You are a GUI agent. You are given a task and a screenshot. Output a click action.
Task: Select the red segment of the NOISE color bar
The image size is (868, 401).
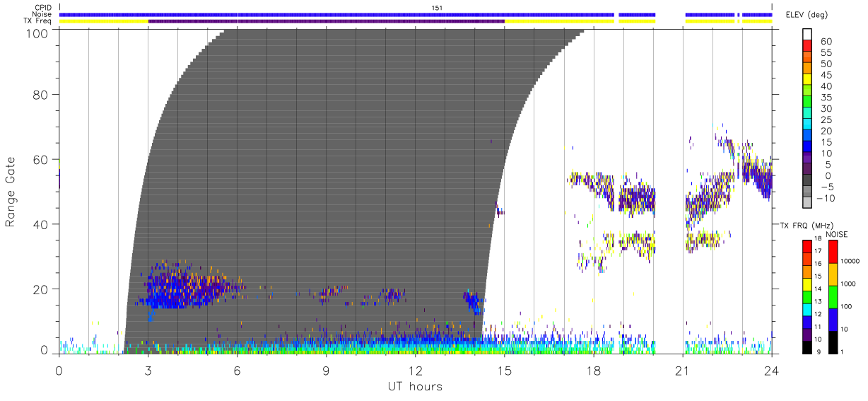click(833, 252)
